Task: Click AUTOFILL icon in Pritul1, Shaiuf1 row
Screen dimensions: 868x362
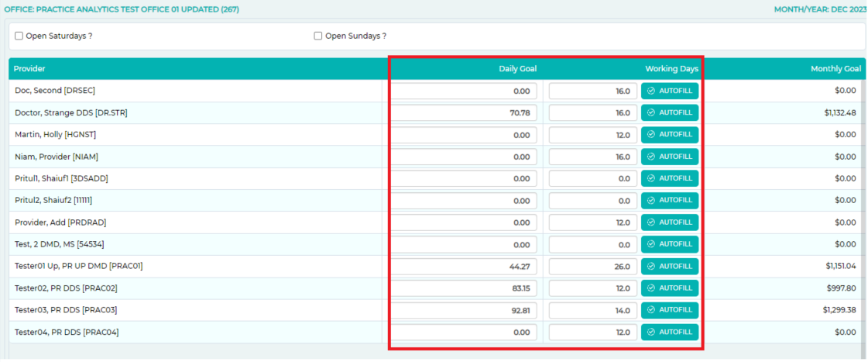Action: [x=651, y=178]
